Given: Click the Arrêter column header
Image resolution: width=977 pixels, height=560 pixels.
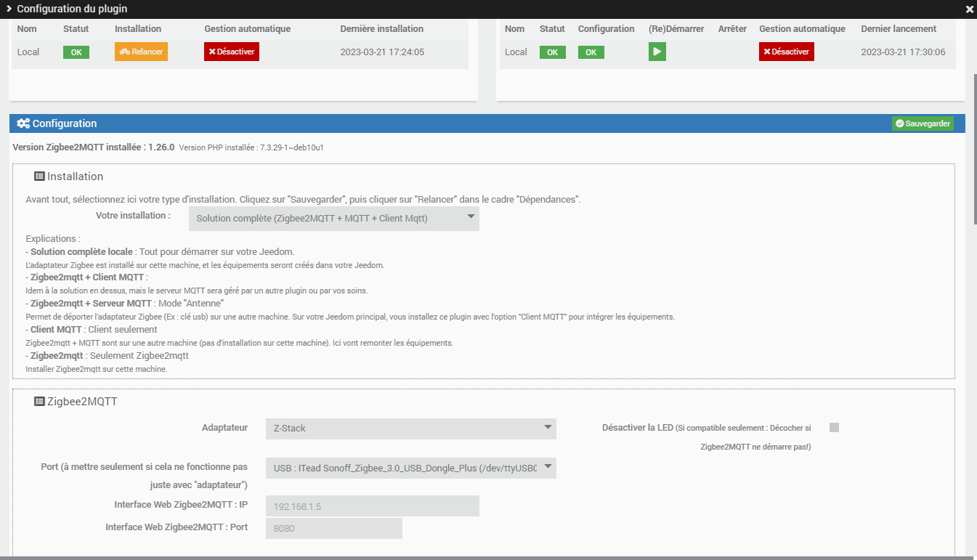Looking at the screenshot, I should [x=732, y=29].
